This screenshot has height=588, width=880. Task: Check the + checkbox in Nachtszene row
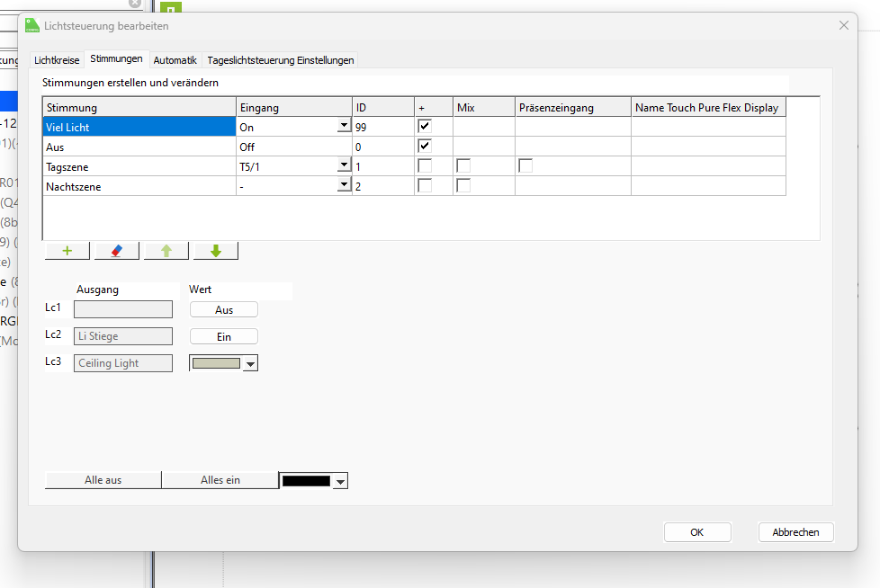425,186
